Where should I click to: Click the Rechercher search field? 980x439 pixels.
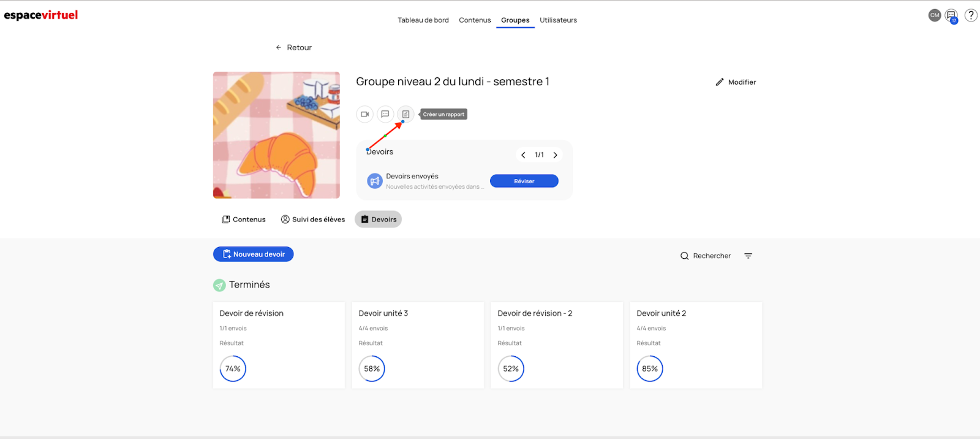(706, 256)
